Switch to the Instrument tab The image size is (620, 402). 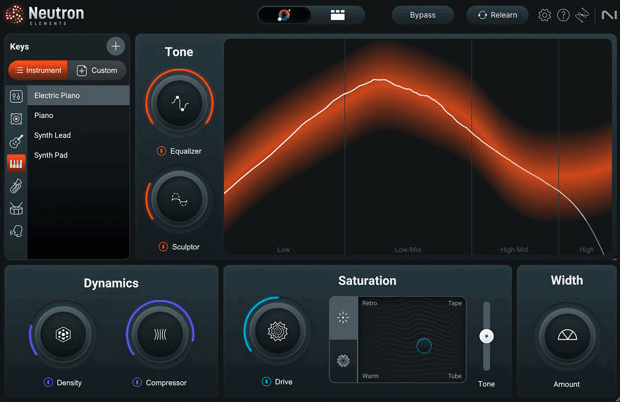[38, 70]
